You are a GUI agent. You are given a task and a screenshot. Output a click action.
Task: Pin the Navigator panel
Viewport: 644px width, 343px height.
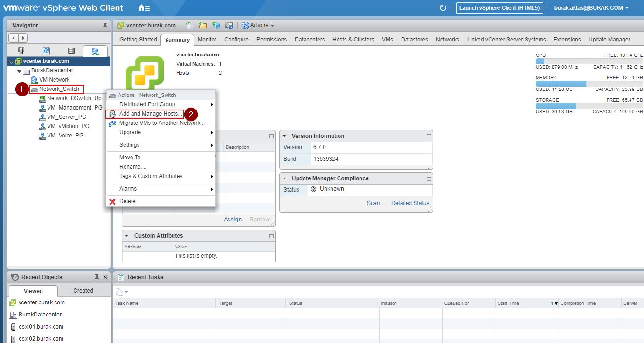(x=105, y=26)
